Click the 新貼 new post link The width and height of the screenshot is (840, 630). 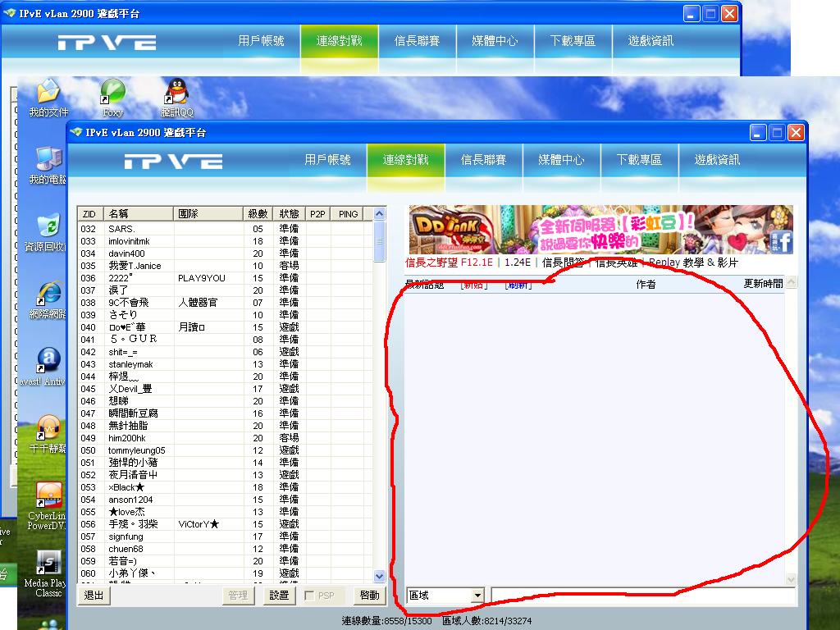(x=474, y=285)
